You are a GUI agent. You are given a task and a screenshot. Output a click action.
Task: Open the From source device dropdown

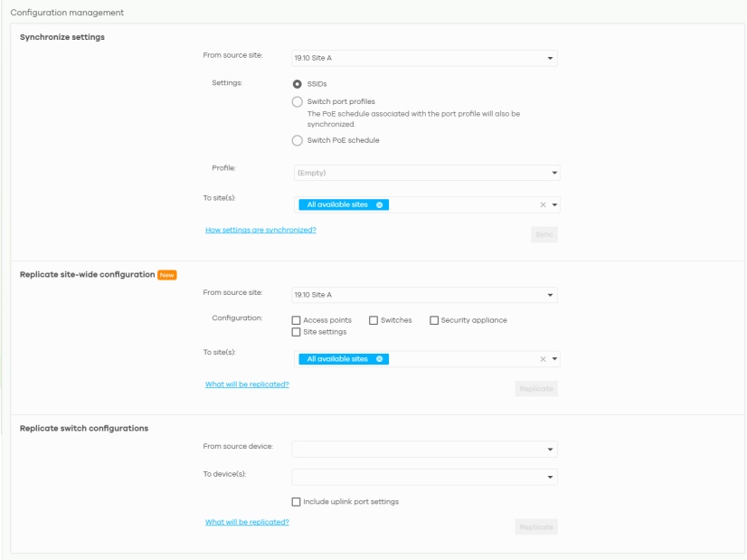tap(425, 449)
